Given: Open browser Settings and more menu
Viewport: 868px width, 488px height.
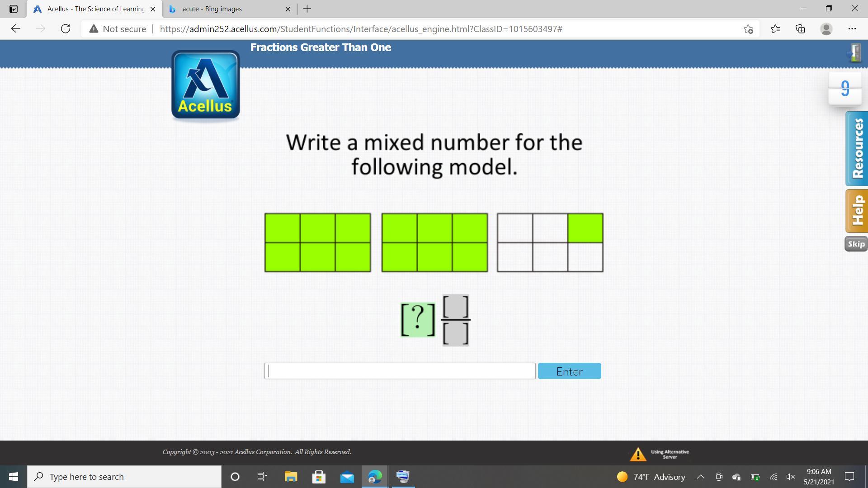Looking at the screenshot, I should [852, 29].
